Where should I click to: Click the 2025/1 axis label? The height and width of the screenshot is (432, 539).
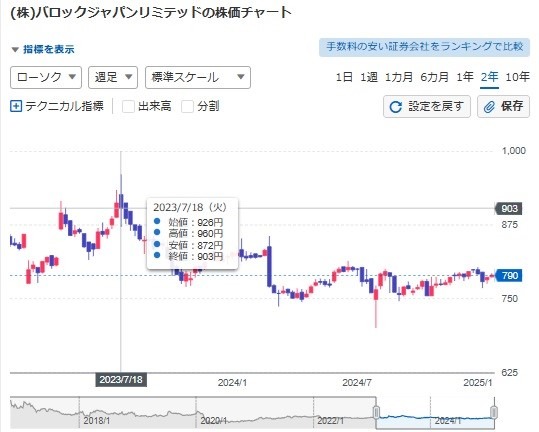point(478,383)
